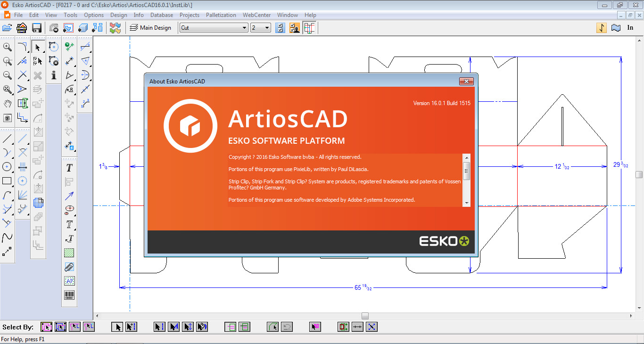The image size is (644, 344).
Task: Click the Open folder icon in toolbar
Action: tap(7, 28)
